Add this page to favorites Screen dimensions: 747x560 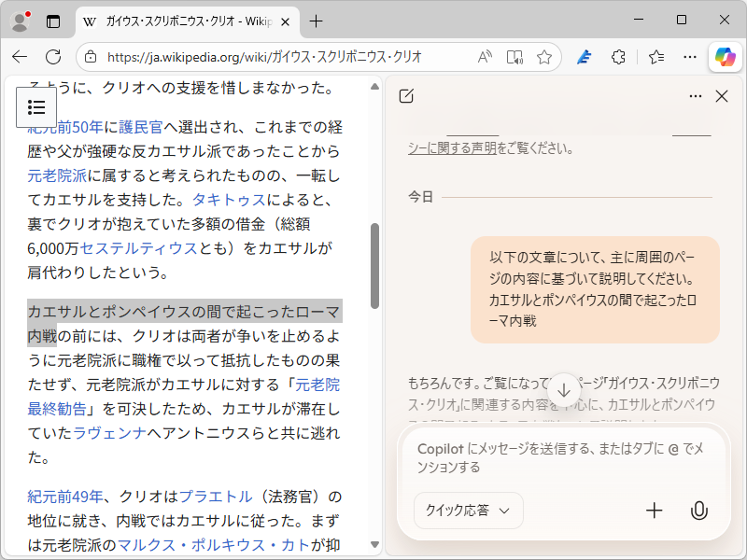tap(545, 56)
